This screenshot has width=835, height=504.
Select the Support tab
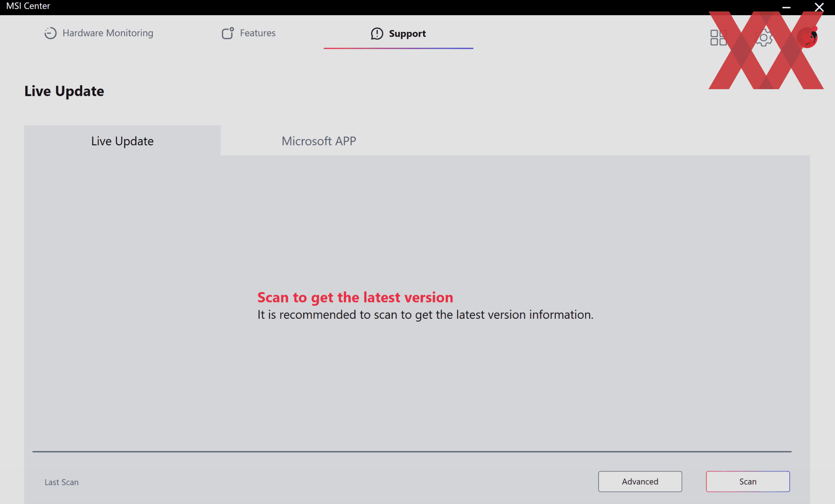pos(398,33)
